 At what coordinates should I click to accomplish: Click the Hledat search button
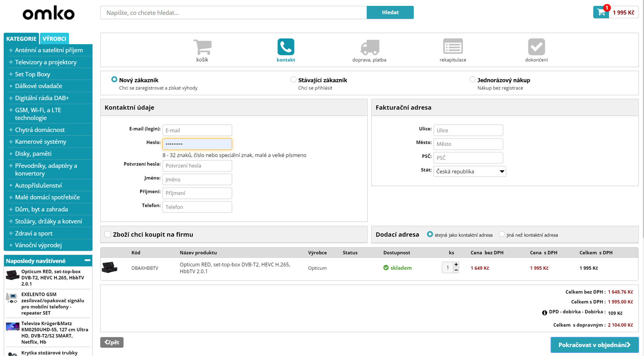pos(390,12)
